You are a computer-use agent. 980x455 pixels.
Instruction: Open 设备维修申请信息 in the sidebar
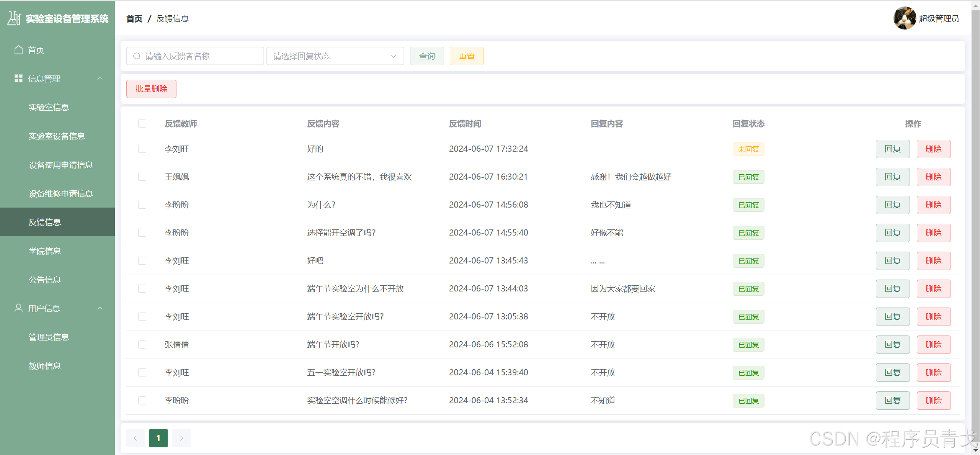61,193
